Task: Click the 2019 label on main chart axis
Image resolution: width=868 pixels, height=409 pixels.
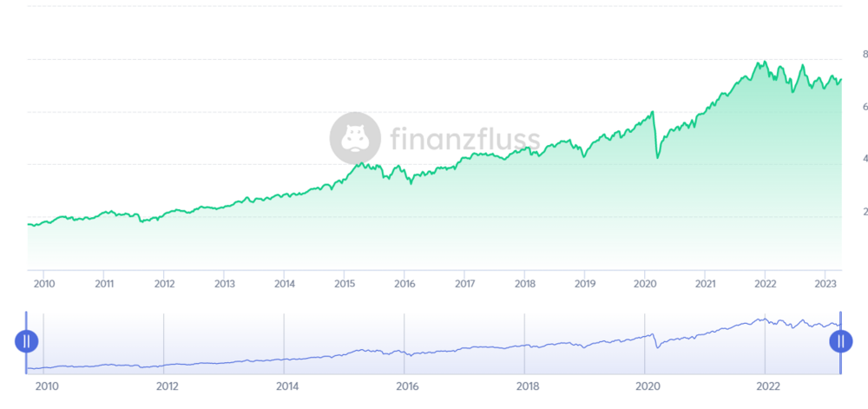Action: click(x=584, y=283)
